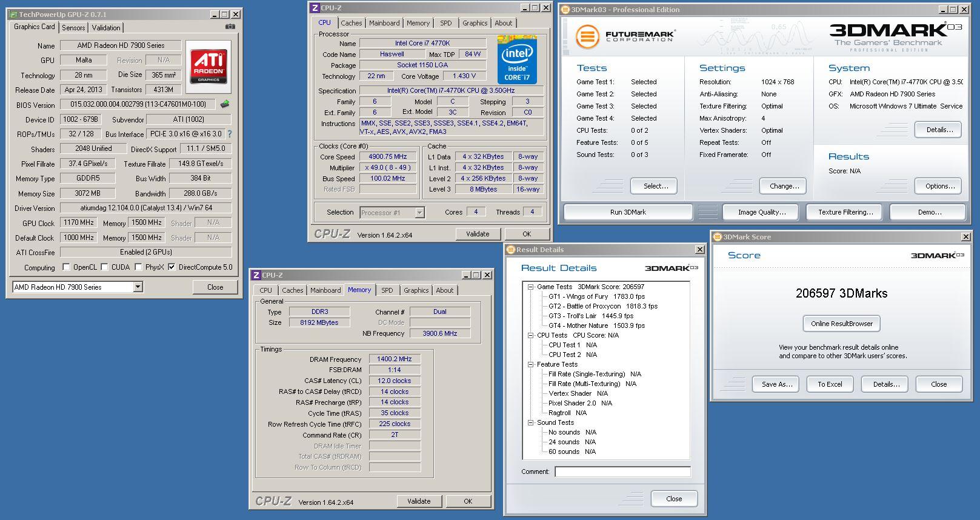Open the Caches tab in top CPU-Z window
This screenshot has width=980, height=520.
click(x=352, y=23)
